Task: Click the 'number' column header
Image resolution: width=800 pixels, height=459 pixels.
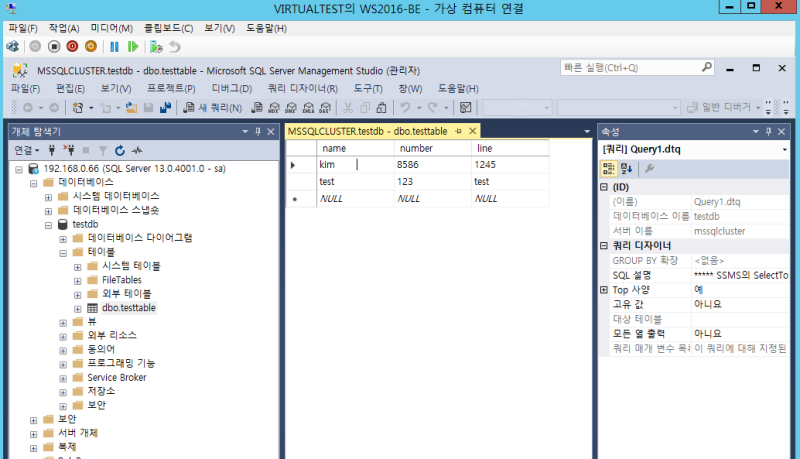Action: (x=433, y=148)
